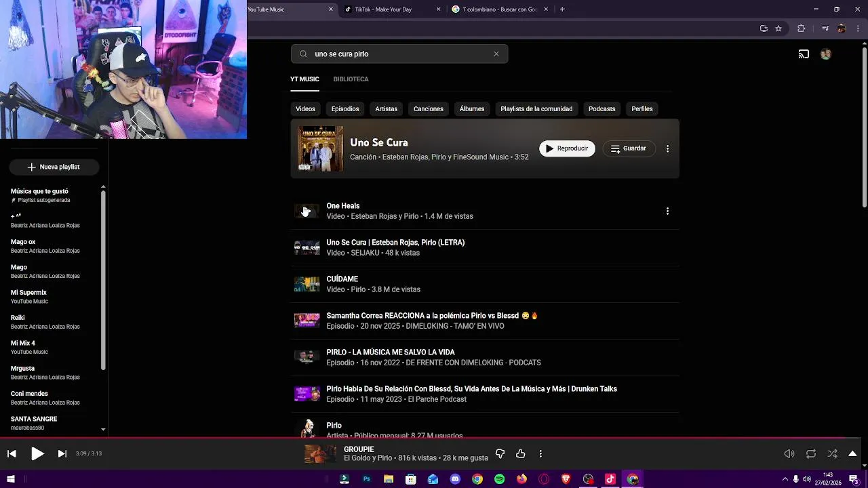868x488 pixels.
Task: Open Photoshop from the taskbar
Action: tap(366, 479)
